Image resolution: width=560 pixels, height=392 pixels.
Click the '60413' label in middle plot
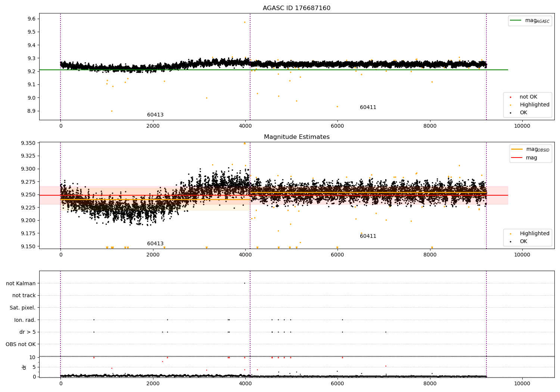155,244
